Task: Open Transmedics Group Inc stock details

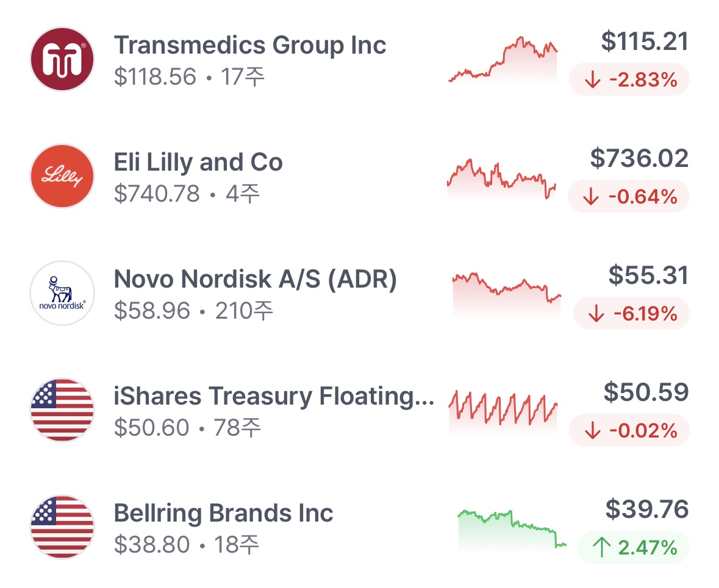Action: [x=250, y=45]
